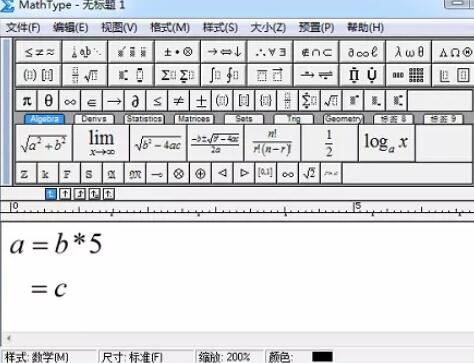The height and width of the screenshot is (363, 474).
Task: Open the 帮助(H) menu
Action: tap(365, 27)
